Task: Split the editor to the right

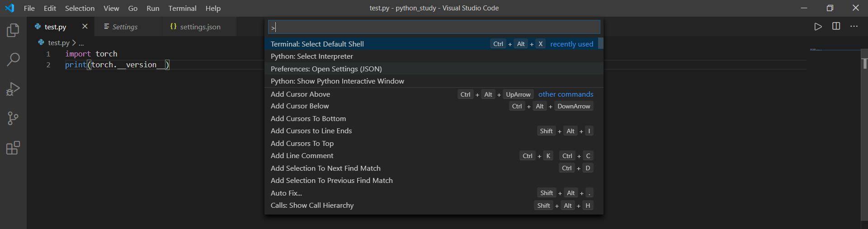Action: pyautogui.click(x=836, y=27)
